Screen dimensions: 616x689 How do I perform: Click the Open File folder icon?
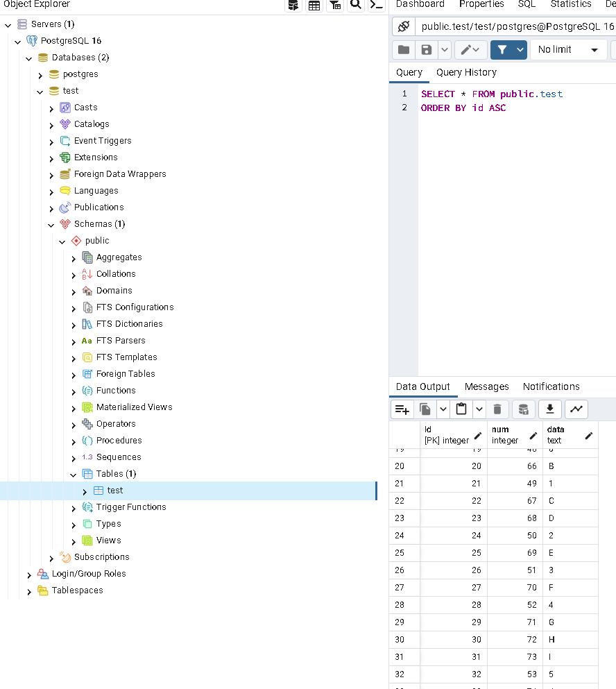coord(404,50)
